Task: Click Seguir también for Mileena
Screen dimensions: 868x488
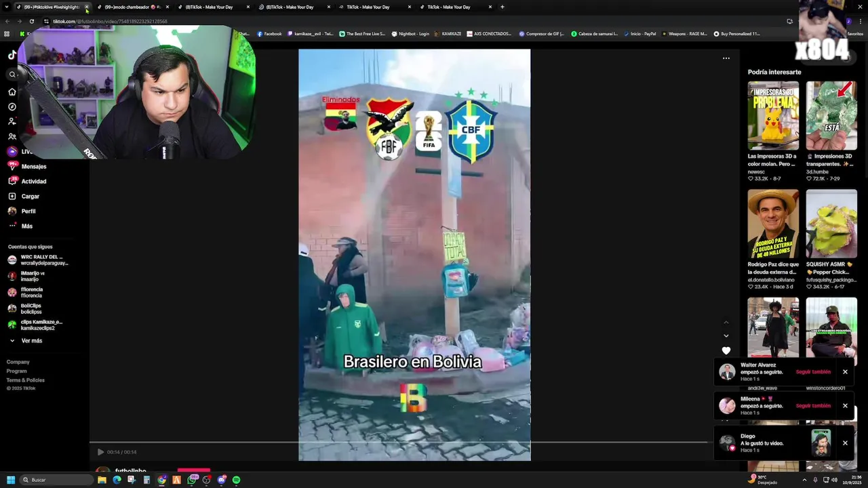Action: [x=813, y=406]
